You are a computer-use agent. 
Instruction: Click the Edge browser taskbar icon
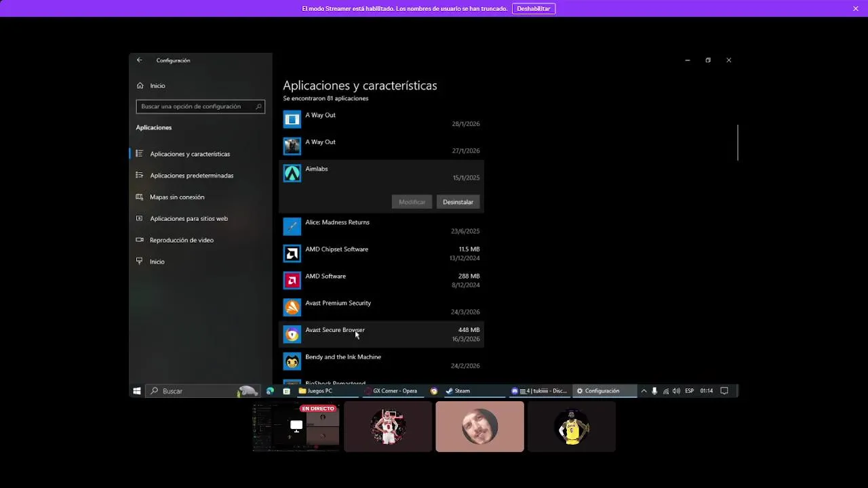click(x=271, y=391)
